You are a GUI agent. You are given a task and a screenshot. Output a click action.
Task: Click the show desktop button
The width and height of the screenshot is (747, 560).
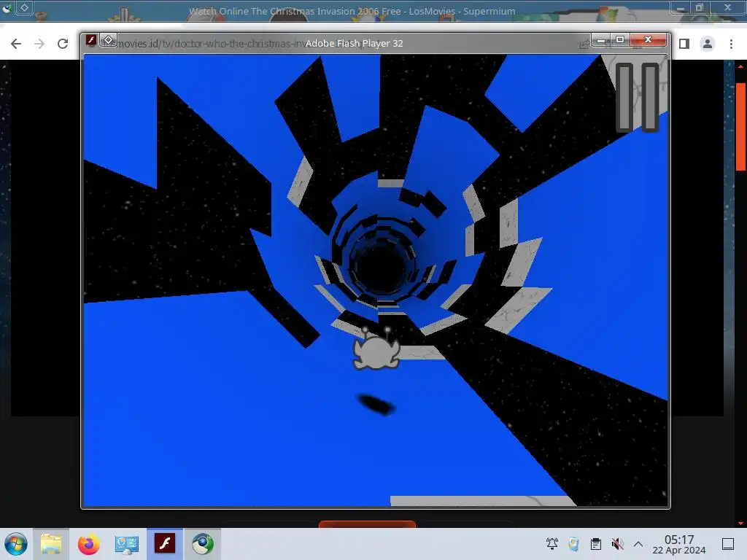728,544
